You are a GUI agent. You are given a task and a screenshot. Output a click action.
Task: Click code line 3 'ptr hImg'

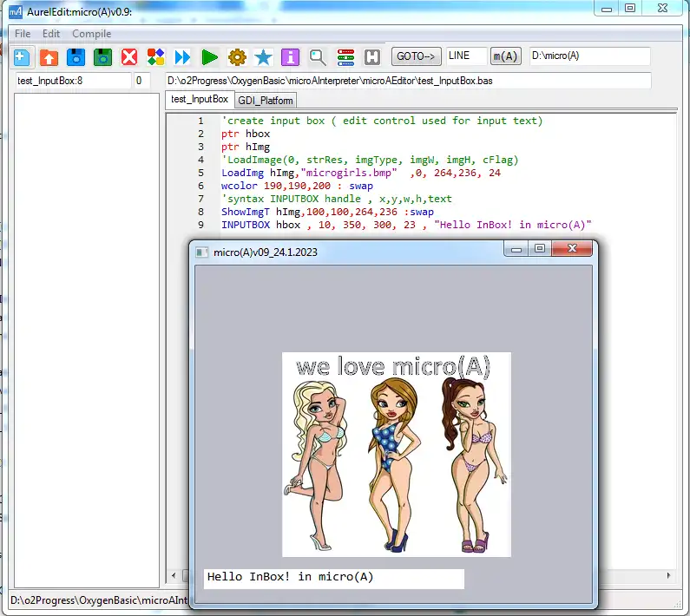[246, 147]
